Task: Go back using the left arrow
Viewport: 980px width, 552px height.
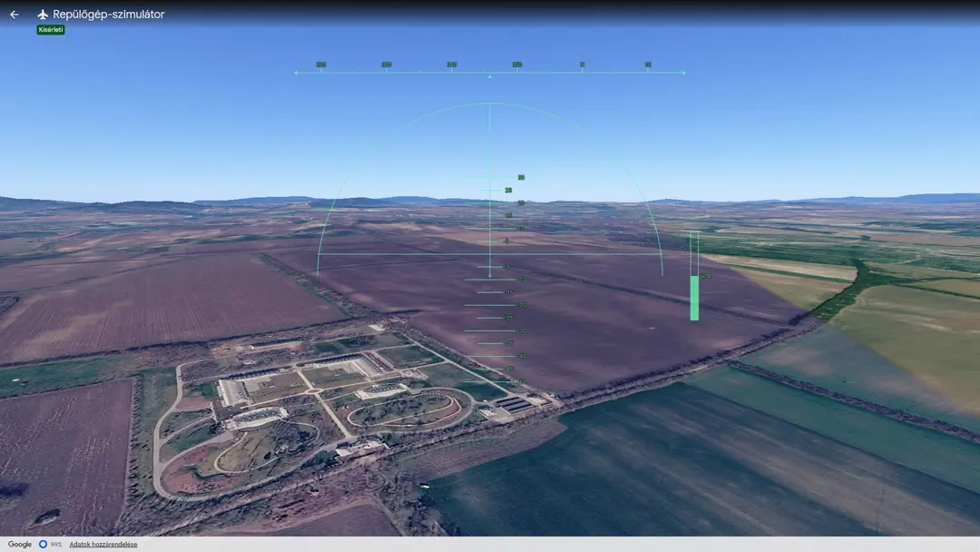Action: point(14,15)
